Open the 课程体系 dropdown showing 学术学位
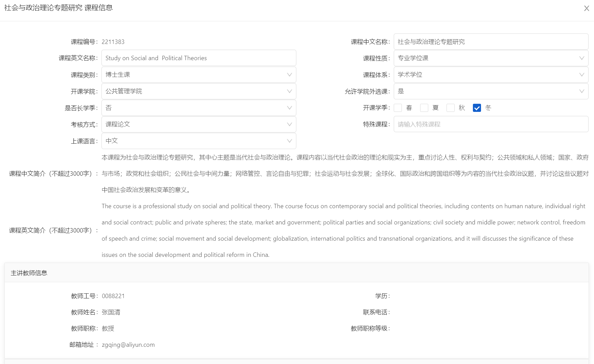The width and height of the screenshot is (594, 364). pyautogui.click(x=490, y=75)
